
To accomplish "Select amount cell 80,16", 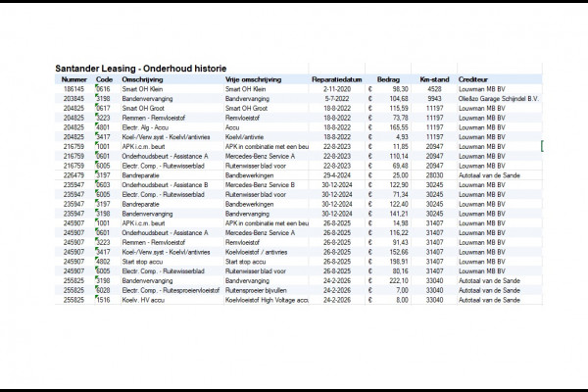I will [x=400, y=271].
